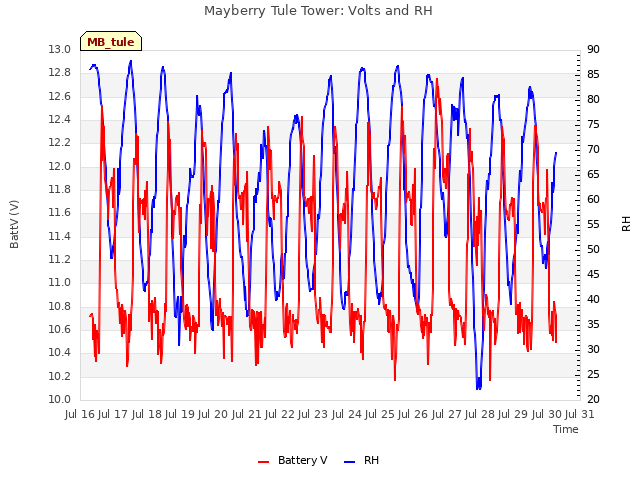Click the Jul 29 date label

pos(513,414)
